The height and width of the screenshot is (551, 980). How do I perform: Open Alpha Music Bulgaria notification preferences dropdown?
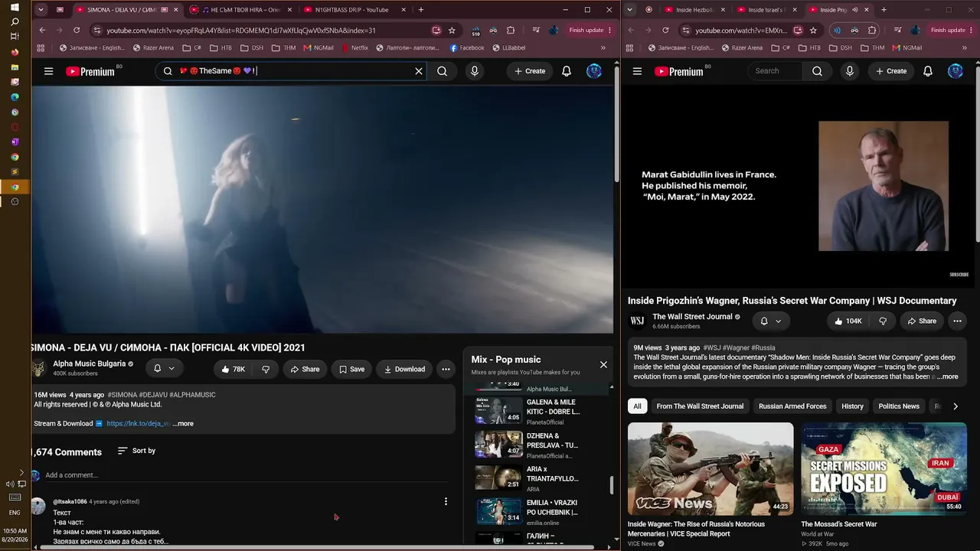[164, 368]
